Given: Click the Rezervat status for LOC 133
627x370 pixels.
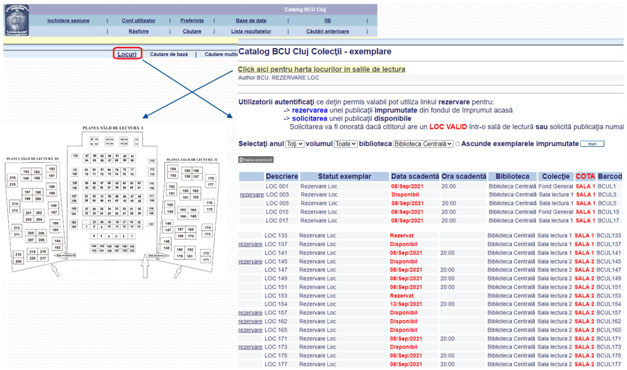Looking at the screenshot, I should coord(401,236).
